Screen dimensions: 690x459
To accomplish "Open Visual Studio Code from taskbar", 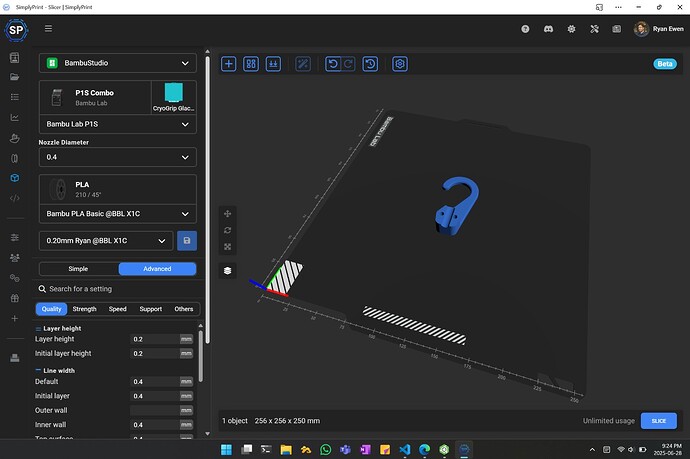I will coord(404,449).
